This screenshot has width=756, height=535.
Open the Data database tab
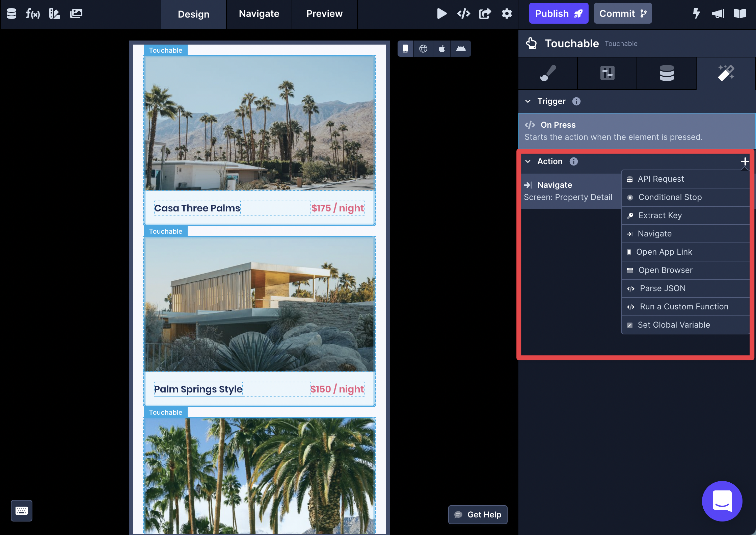tap(667, 73)
